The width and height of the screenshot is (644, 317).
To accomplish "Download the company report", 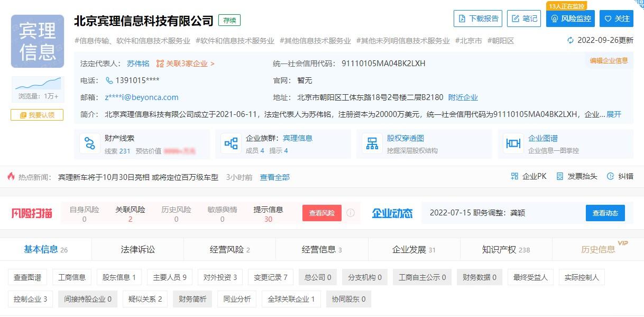I will (478, 19).
